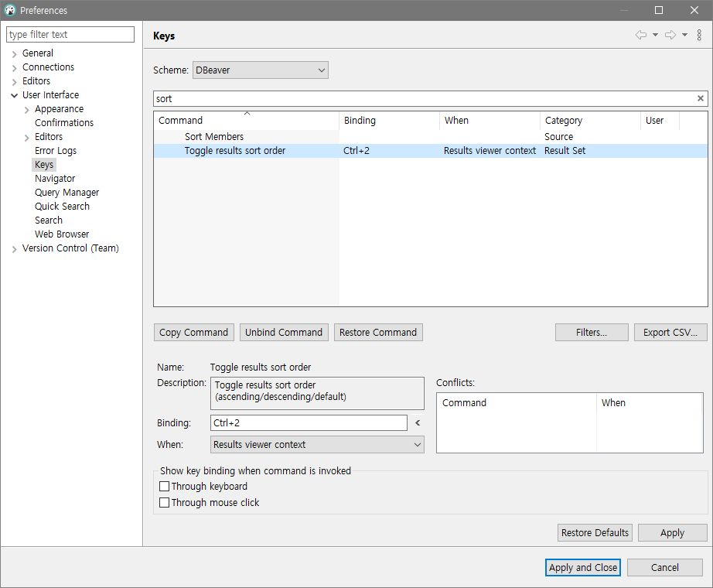This screenshot has width=713, height=588.
Task: Expand the General section
Action: coord(15,53)
